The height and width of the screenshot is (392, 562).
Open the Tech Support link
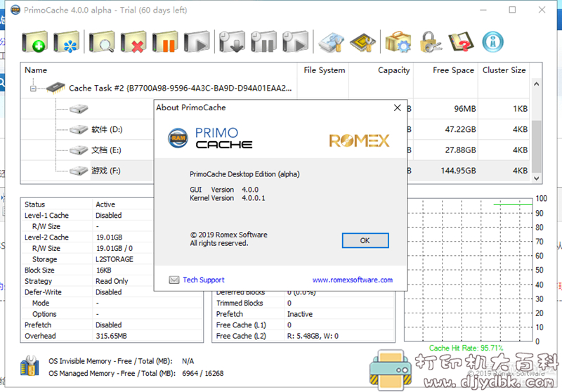[x=204, y=280]
